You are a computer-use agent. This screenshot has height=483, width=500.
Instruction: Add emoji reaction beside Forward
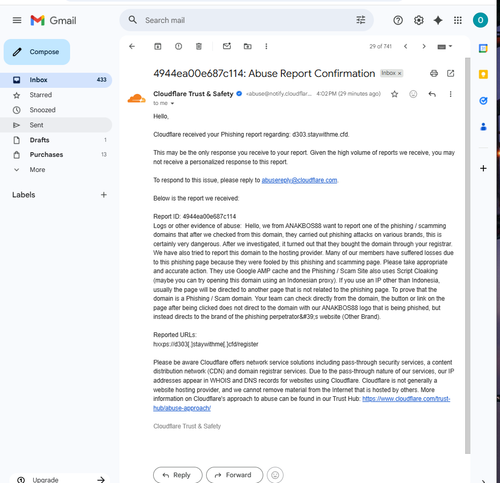(275, 475)
